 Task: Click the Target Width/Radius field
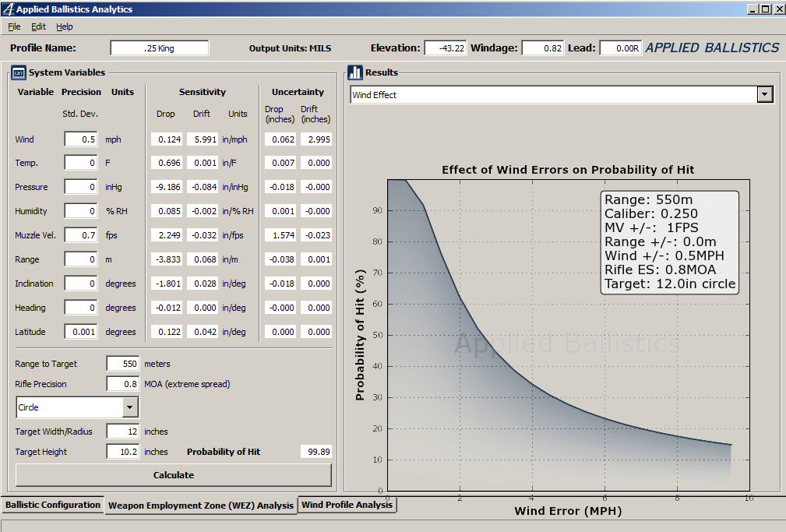123,432
